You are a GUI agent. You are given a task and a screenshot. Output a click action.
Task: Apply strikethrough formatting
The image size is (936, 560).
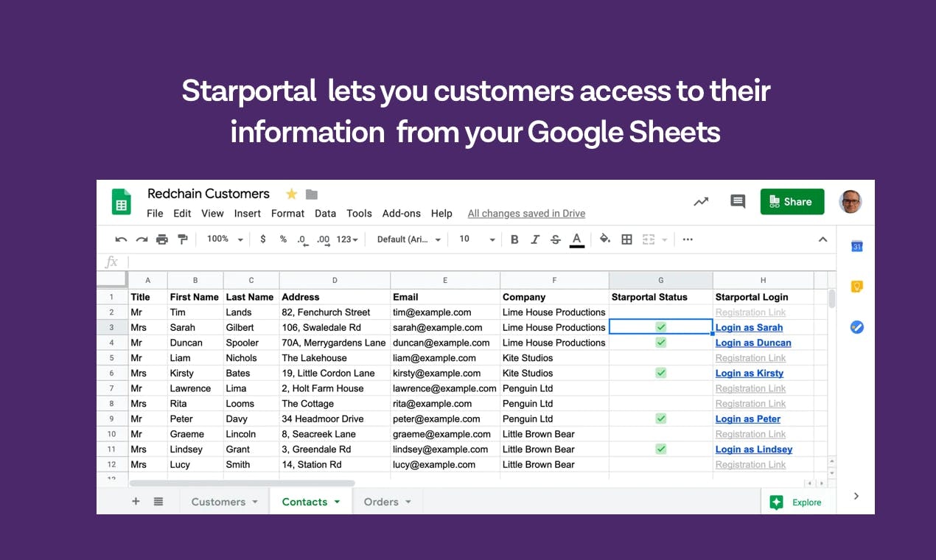(556, 239)
